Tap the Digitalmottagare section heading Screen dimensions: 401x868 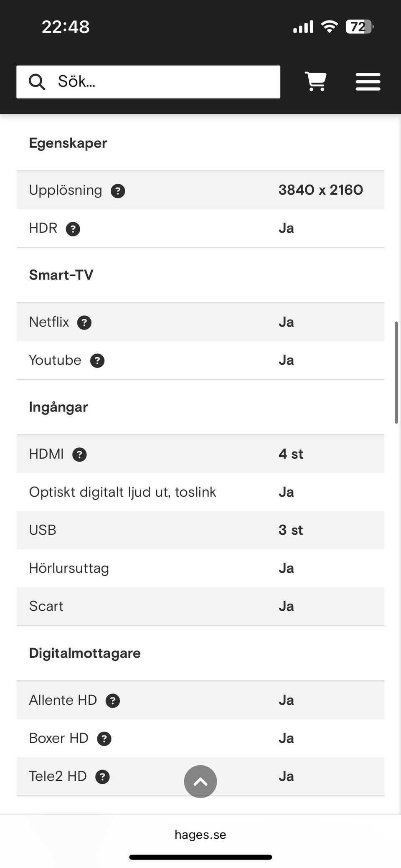[x=85, y=653]
